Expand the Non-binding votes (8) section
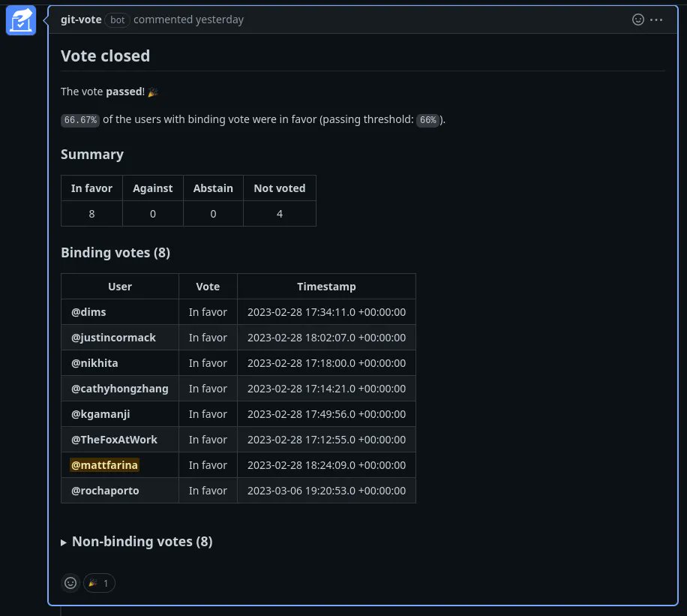This screenshot has height=616, width=687. tap(136, 542)
